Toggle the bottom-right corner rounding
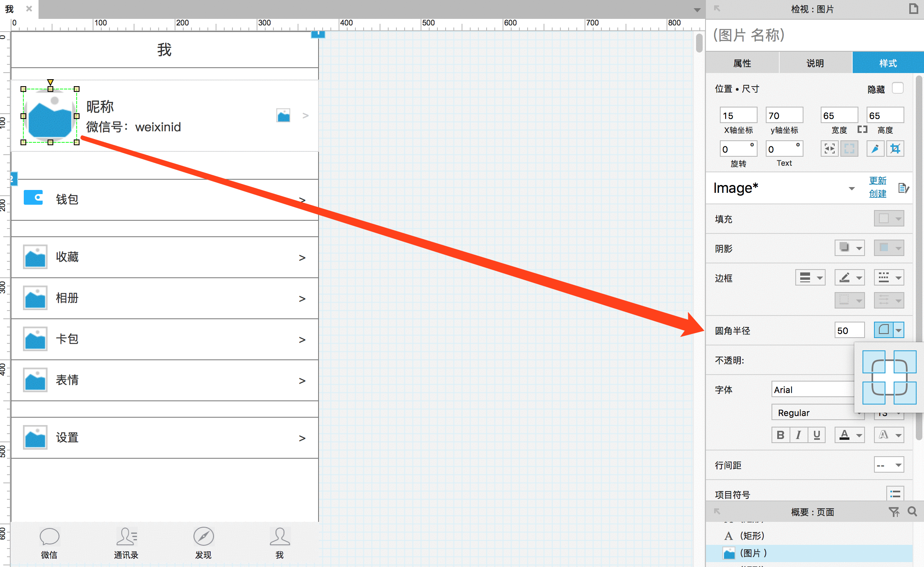924x567 pixels. pyautogui.click(x=905, y=393)
